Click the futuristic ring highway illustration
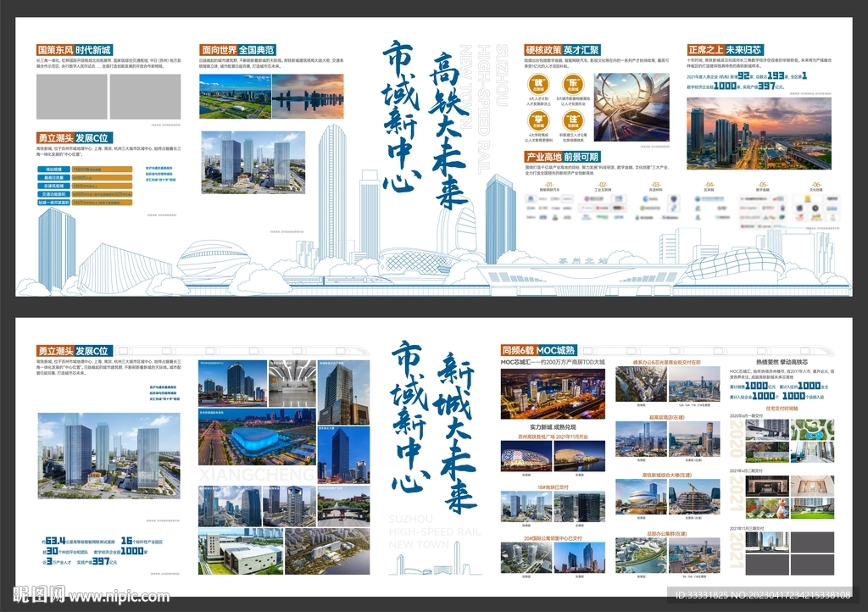Viewport: 868px width, 612px height. [631, 108]
